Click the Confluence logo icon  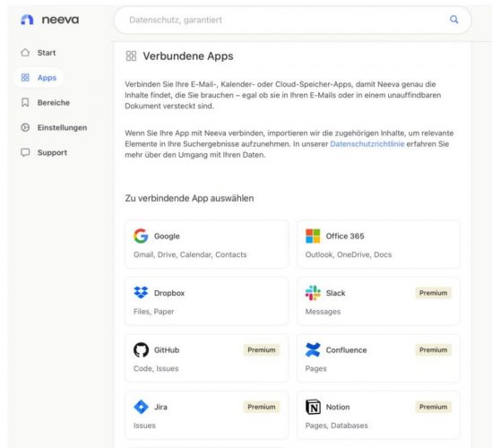pyautogui.click(x=313, y=349)
